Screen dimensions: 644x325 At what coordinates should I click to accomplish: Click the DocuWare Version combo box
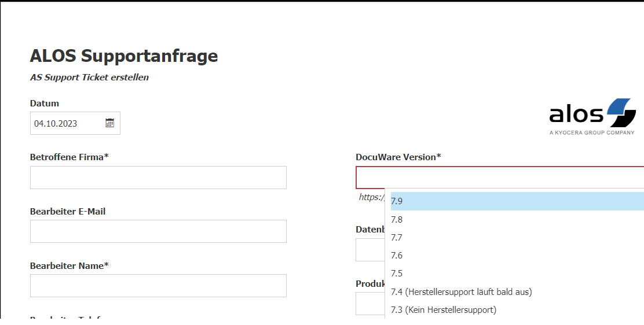499,178
